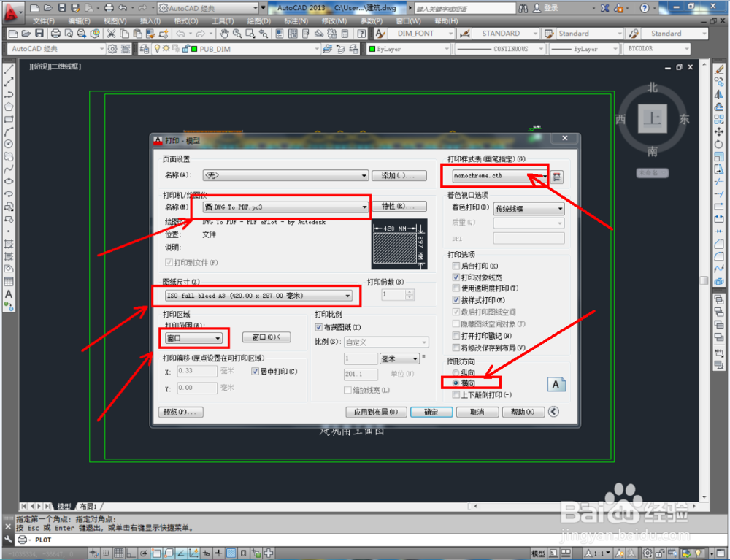This screenshot has width=730, height=560.
Task: Open printer name dropdown DWG To PDF.pc3
Action: click(285, 207)
